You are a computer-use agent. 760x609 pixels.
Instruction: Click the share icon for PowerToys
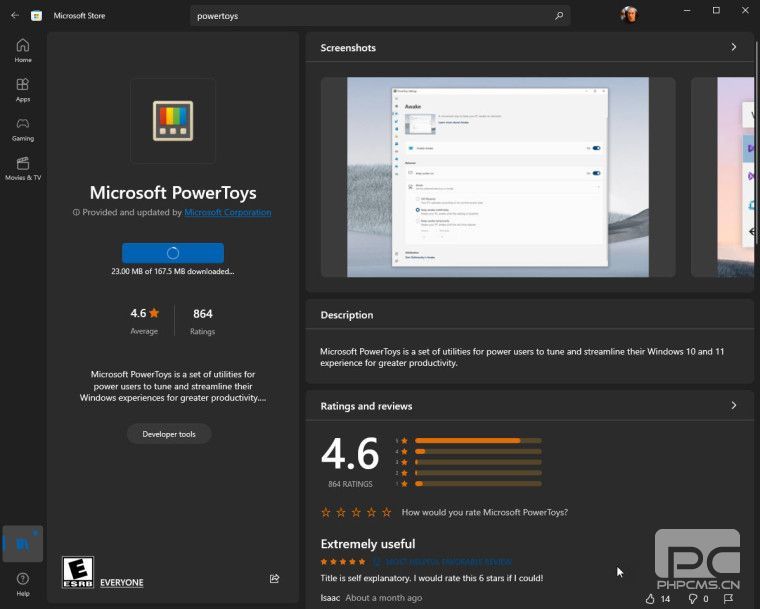click(274, 578)
